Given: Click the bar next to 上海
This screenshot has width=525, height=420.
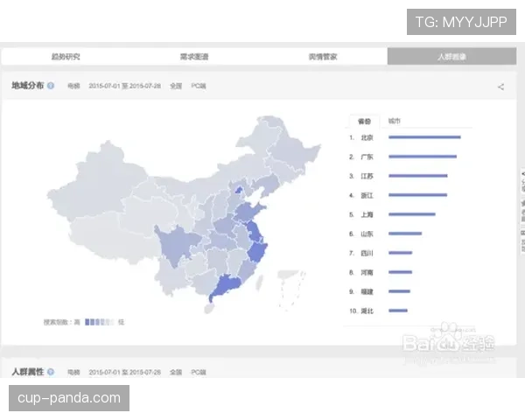Looking at the screenshot, I should [x=412, y=214].
